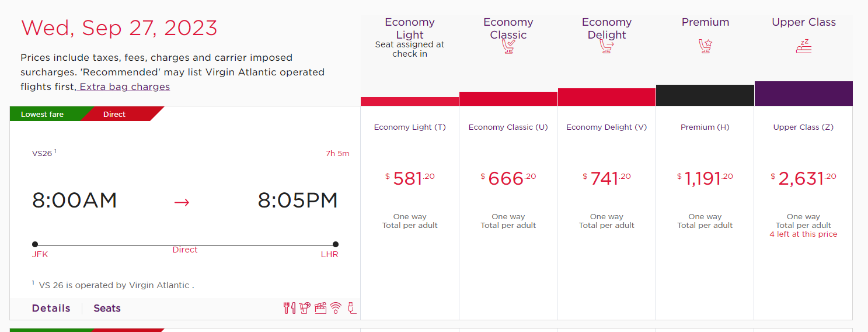
Task: Click the meal service fork-and-knife icon
Action: (290, 308)
